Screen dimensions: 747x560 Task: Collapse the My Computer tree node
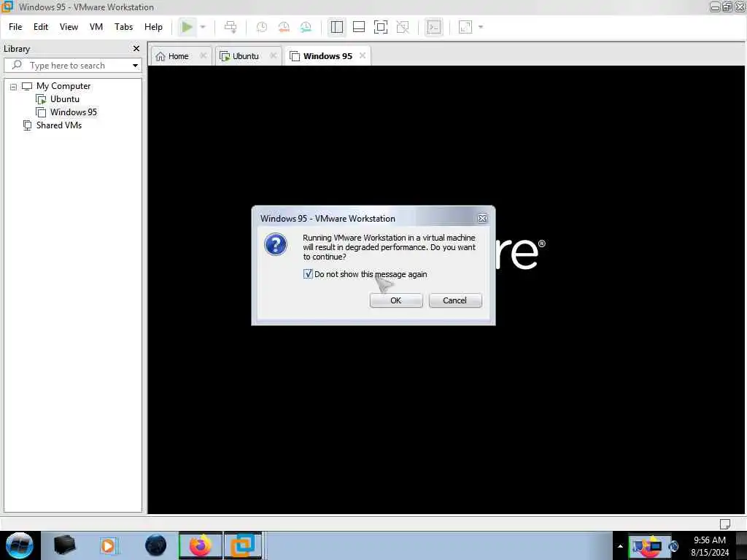(13, 87)
